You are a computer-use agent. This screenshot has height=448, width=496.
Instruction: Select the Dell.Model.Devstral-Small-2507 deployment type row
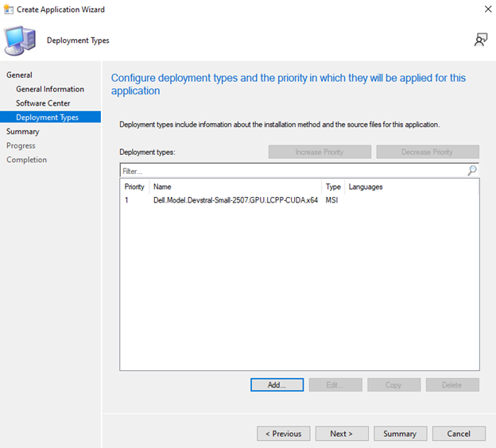point(299,200)
